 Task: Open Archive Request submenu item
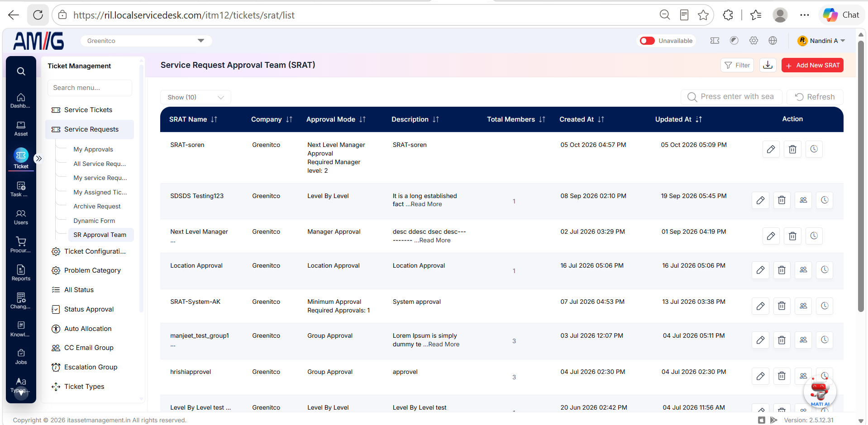(x=97, y=206)
